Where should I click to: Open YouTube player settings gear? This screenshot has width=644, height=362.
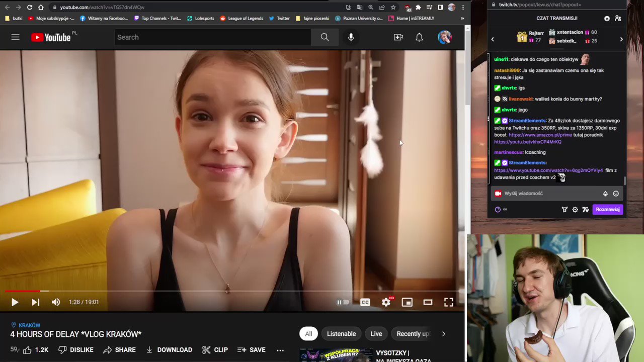pyautogui.click(x=385, y=302)
